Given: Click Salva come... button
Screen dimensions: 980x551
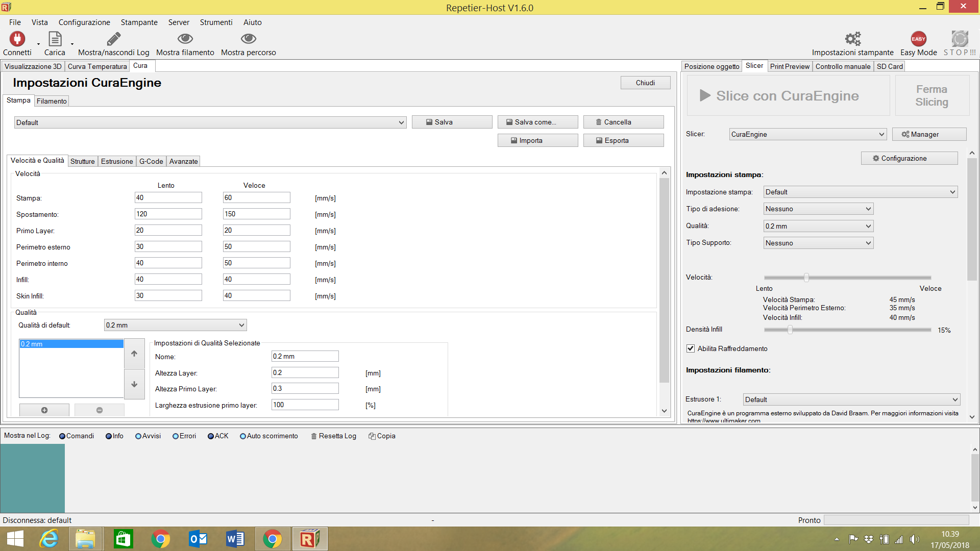Looking at the screenshot, I should pos(537,122).
